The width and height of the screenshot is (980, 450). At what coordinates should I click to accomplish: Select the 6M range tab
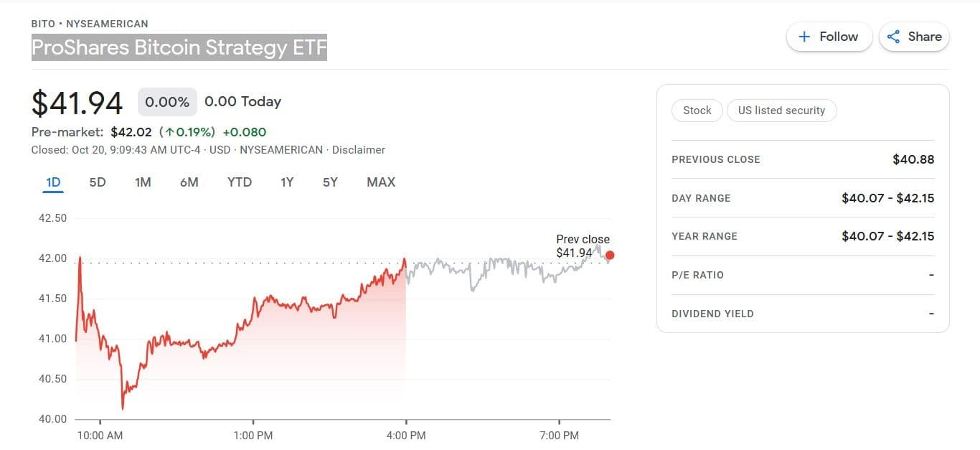pos(189,182)
